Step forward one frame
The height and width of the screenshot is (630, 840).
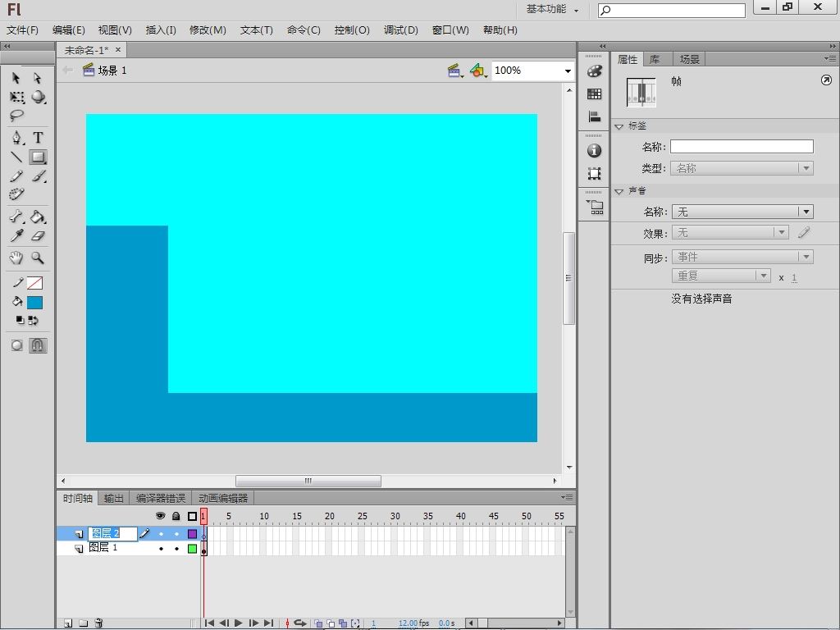pyautogui.click(x=253, y=623)
